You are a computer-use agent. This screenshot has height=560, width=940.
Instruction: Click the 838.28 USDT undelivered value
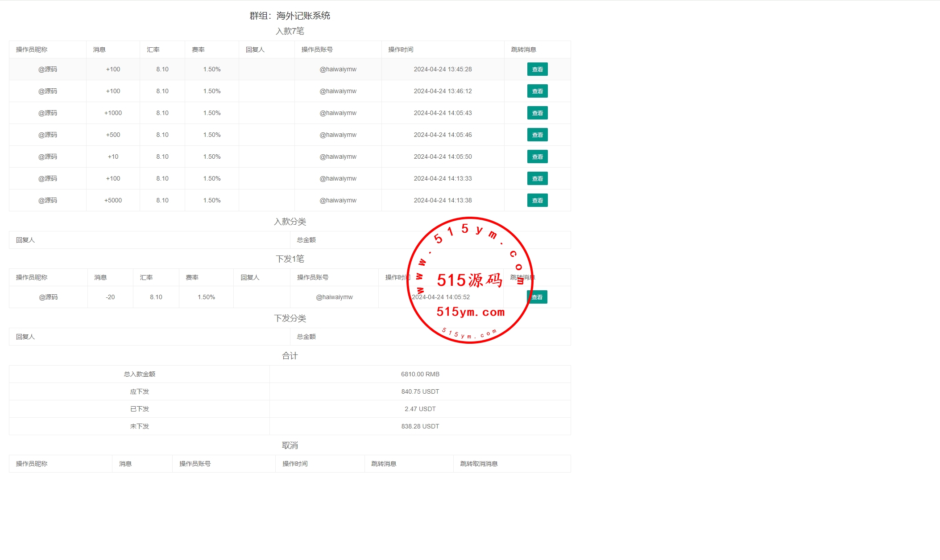420,426
